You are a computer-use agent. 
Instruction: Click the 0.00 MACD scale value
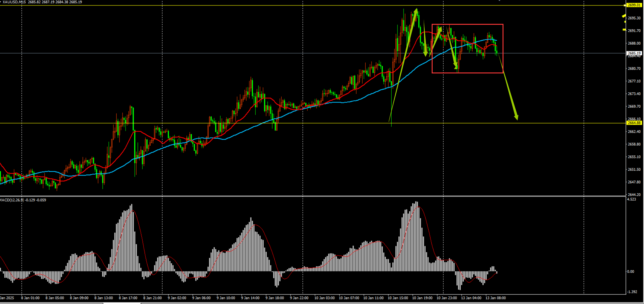[x=631, y=272]
